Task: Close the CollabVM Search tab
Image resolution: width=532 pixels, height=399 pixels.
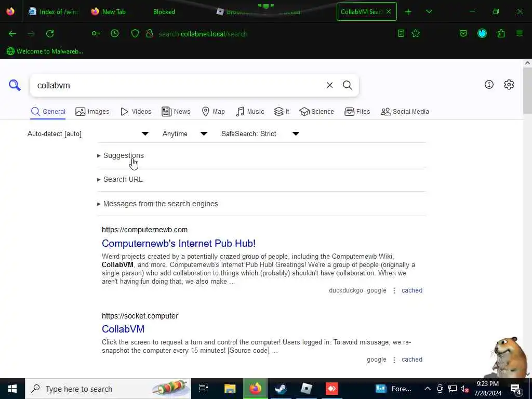Action: (389, 11)
